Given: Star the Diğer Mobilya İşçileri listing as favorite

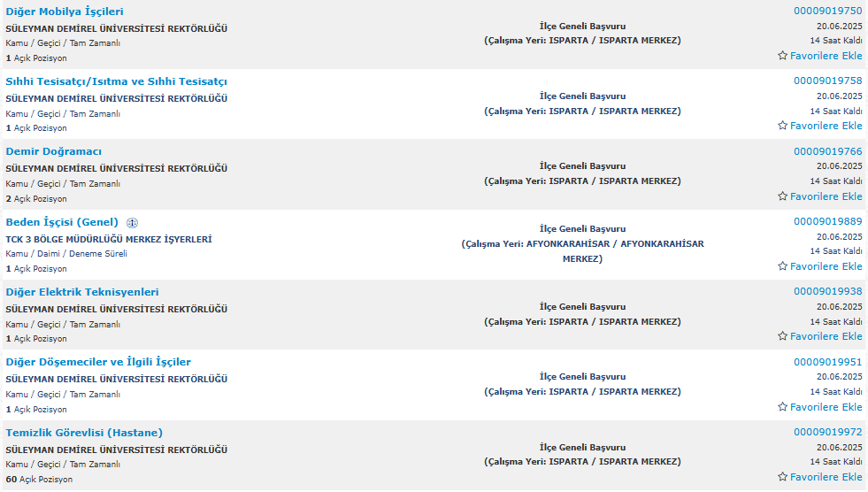Looking at the screenshot, I should point(782,56).
